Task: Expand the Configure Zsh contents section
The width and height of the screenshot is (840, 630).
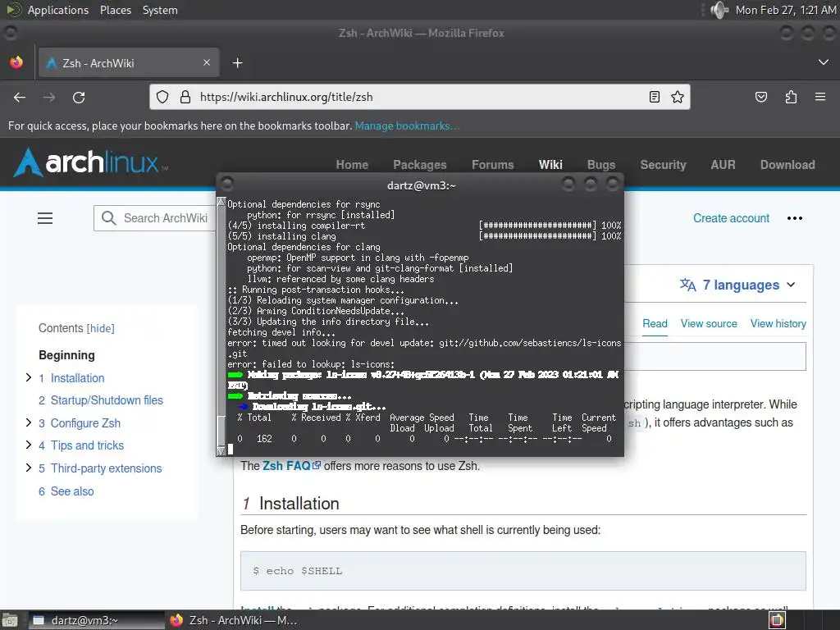Action: pyautogui.click(x=29, y=422)
